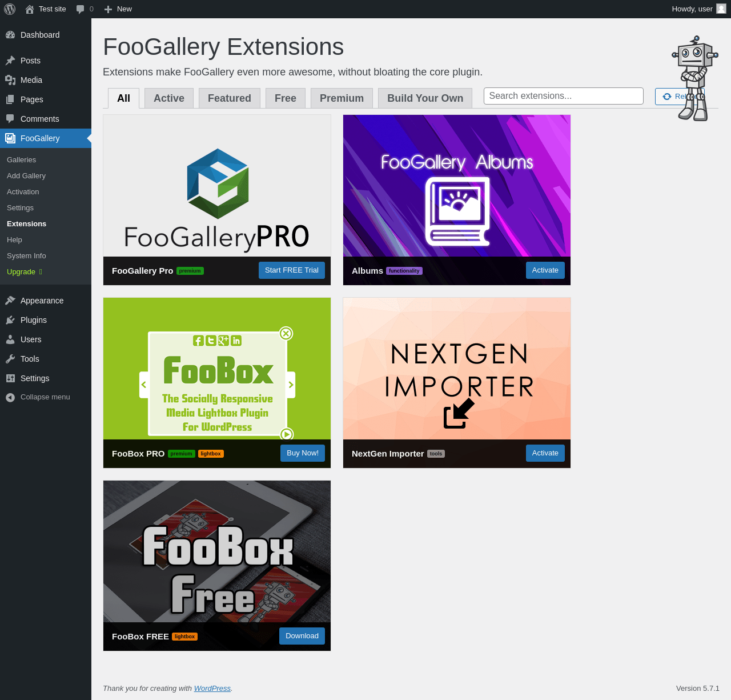
Task: Click the FooGallery robot mascot
Action: click(694, 78)
